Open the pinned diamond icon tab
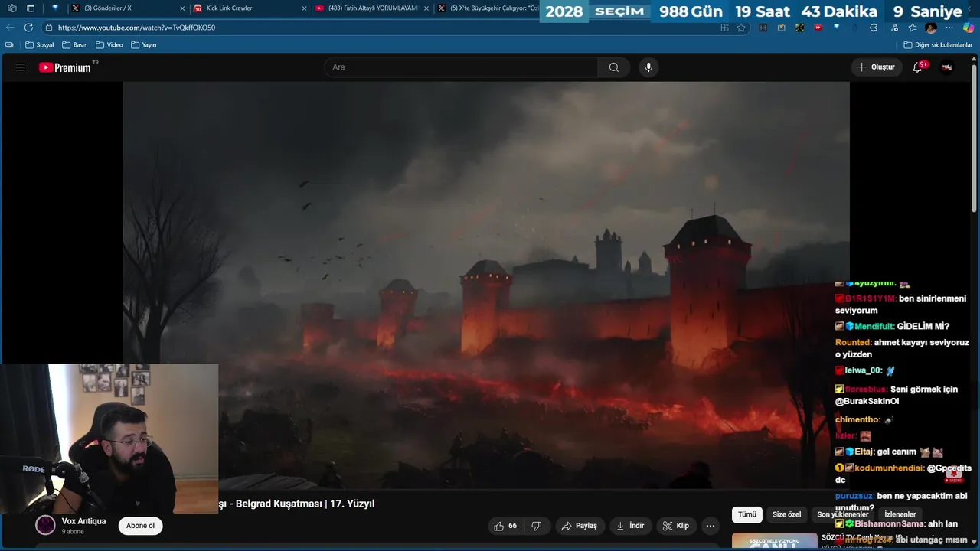 pyautogui.click(x=54, y=8)
